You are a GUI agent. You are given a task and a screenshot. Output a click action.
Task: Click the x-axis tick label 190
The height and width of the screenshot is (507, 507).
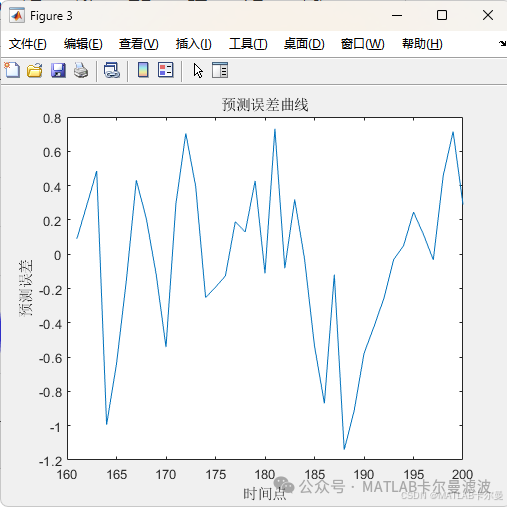click(364, 475)
